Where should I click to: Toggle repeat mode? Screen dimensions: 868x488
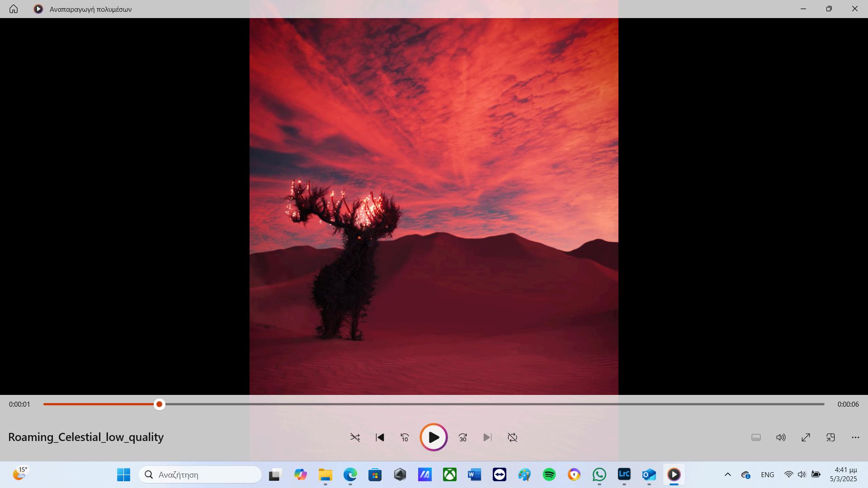[x=512, y=437]
